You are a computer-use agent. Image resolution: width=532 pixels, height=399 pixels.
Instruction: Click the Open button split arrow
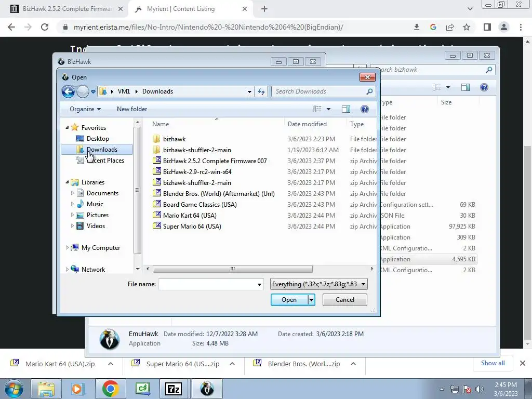(311, 300)
